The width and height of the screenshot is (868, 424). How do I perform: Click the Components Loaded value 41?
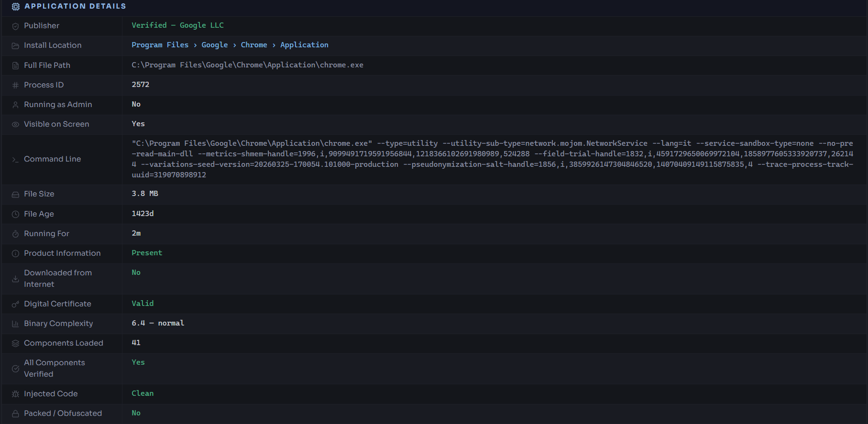click(x=136, y=343)
